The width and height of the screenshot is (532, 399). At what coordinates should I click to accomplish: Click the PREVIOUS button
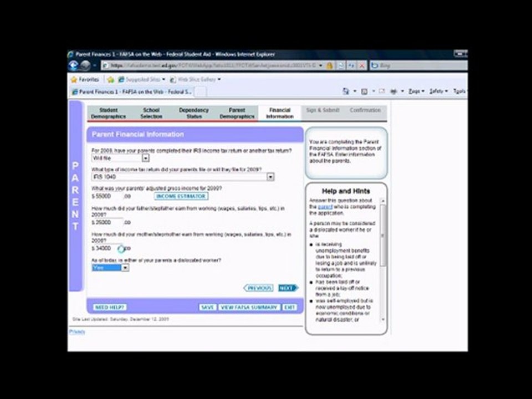[259, 288]
